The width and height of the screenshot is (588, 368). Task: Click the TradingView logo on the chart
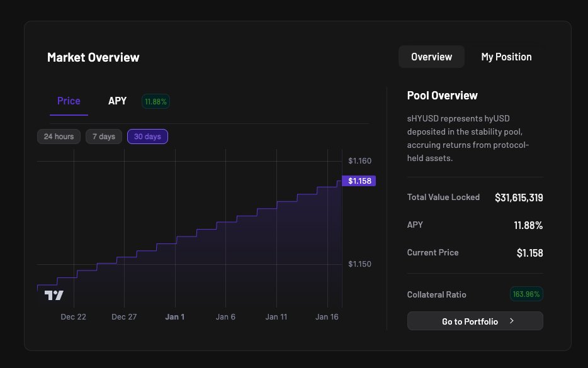pyautogui.click(x=54, y=295)
